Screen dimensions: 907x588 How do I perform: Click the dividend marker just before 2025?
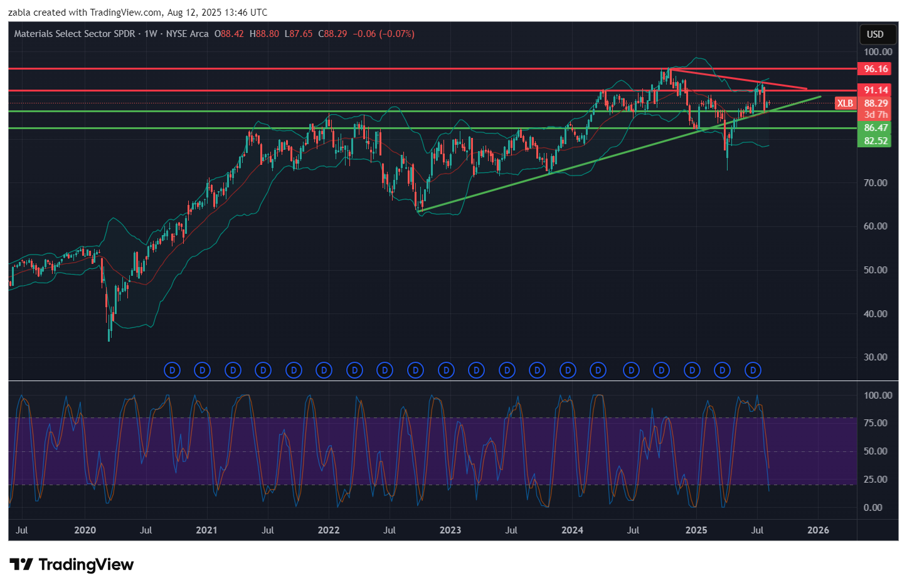tap(692, 370)
